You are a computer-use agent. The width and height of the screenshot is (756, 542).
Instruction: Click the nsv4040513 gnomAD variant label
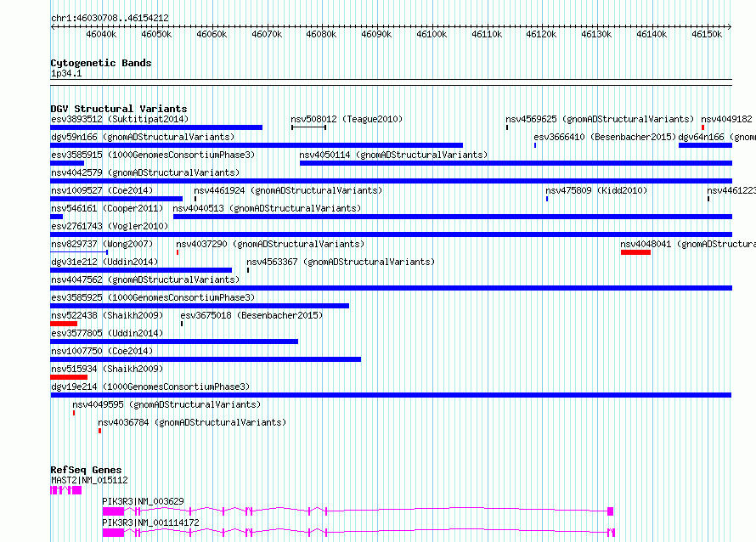point(267,208)
